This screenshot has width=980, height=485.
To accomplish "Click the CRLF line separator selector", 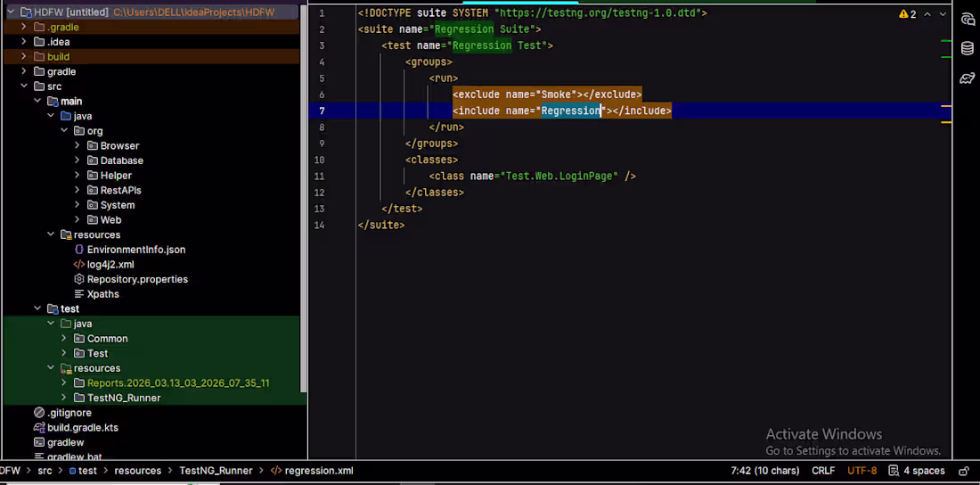I will [823, 471].
